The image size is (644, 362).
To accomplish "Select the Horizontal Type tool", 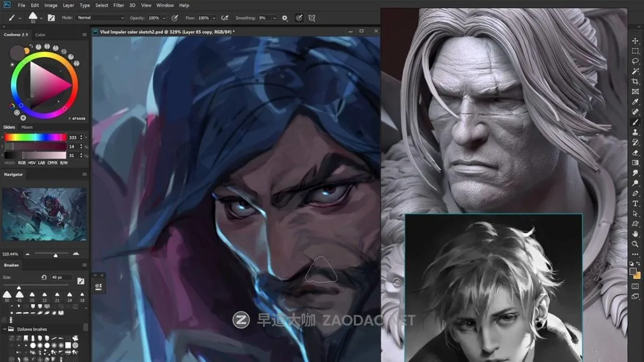I will click(x=635, y=203).
